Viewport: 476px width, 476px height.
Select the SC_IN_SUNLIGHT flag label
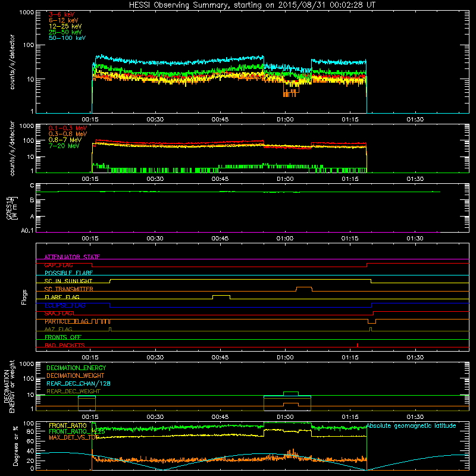68,281
